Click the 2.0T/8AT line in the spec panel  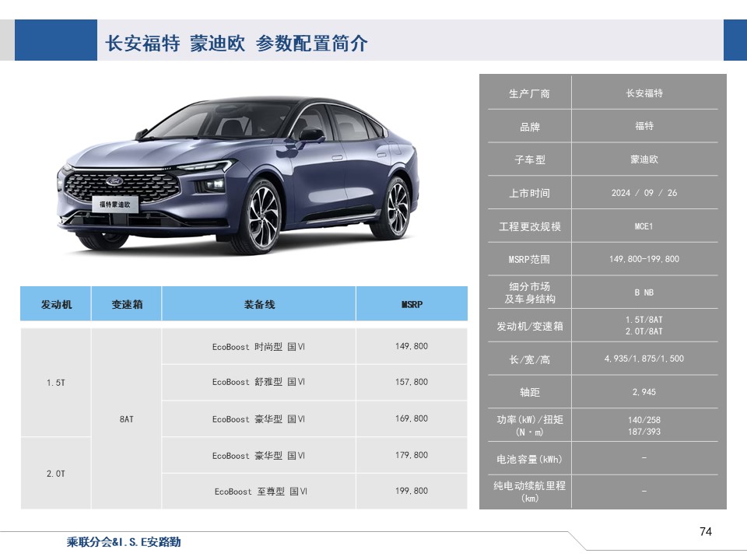[x=644, y=331]
